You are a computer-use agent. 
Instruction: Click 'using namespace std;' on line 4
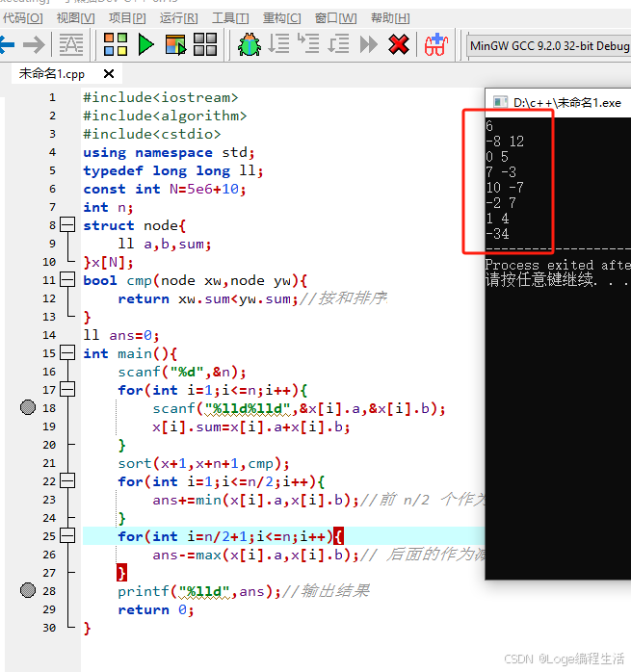169,152
